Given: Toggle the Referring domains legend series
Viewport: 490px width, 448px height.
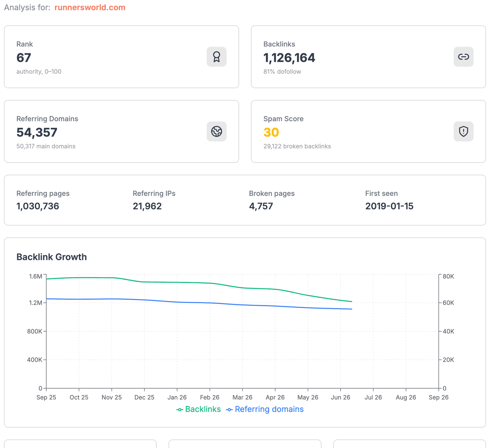Looking at the screenshot, I should [x=265, y=409].
